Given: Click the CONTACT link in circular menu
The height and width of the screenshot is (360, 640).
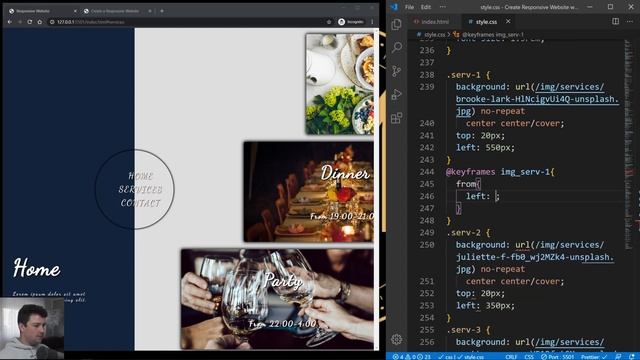Looking at the screenshot, I should 141,203.
